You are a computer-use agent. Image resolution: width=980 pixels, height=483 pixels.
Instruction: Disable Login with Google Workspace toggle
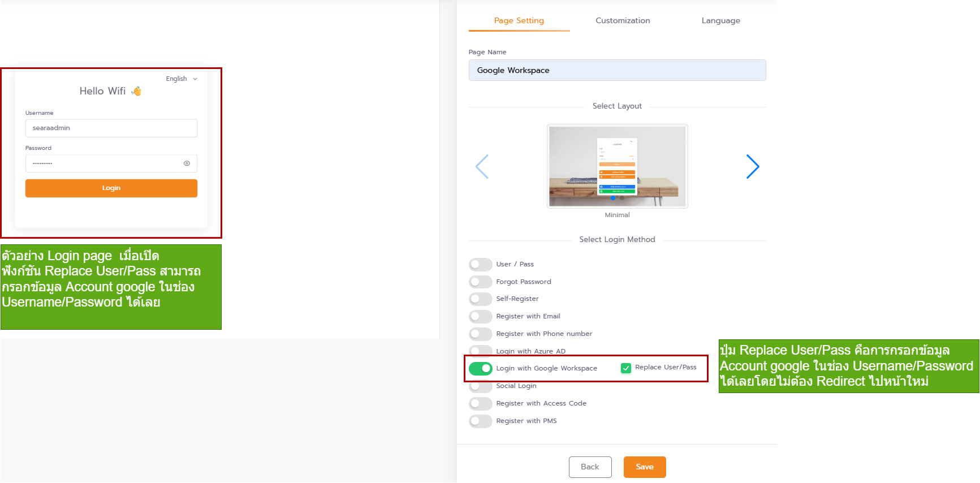click(x=480, y=369)
